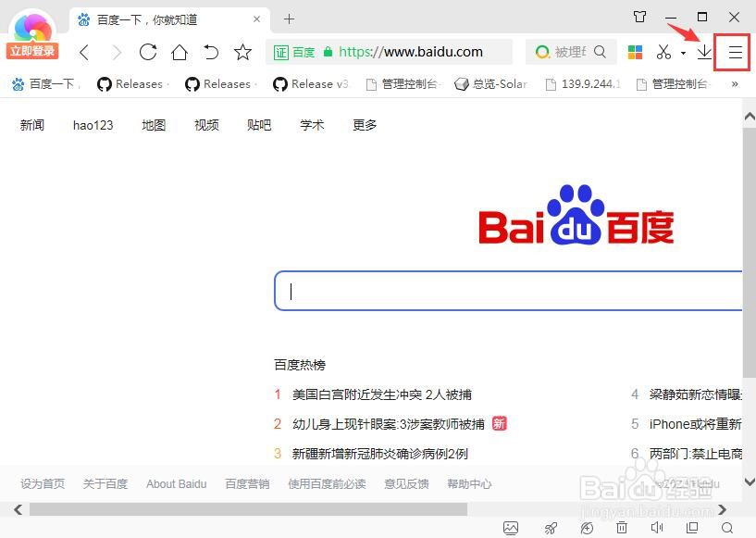Screen dimensions: 756x538
Task: Click the forward navigation arrow
Action: 117,52
